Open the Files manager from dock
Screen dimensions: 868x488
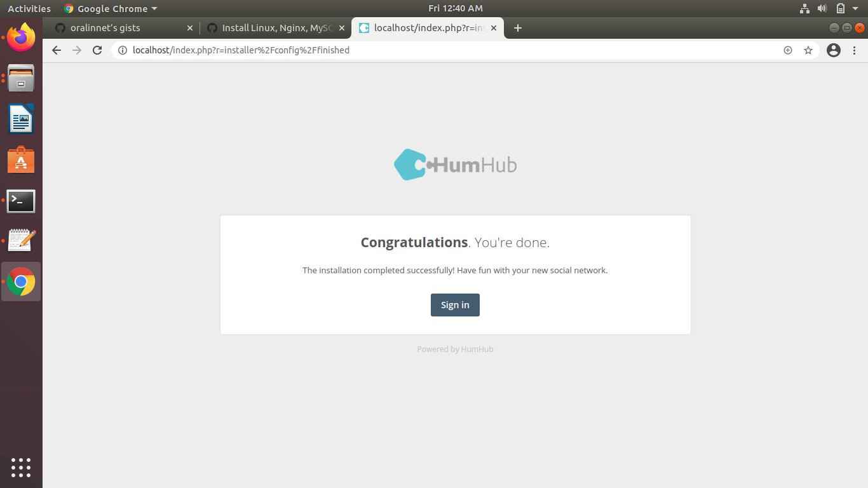pyautogui.click(x=21, y=78)
